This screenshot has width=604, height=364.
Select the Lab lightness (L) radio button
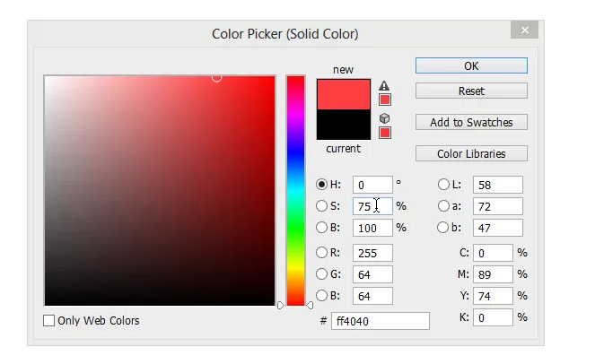click(443, 185)
